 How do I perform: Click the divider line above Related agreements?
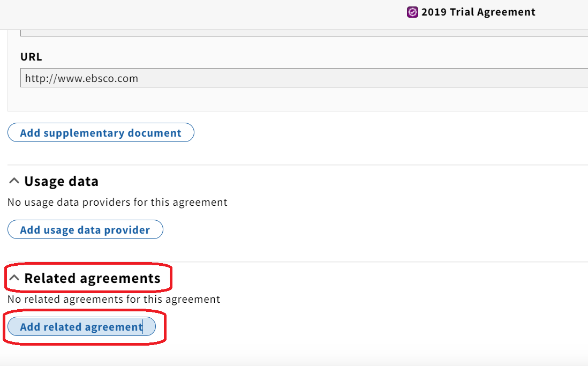coord(298,262)
